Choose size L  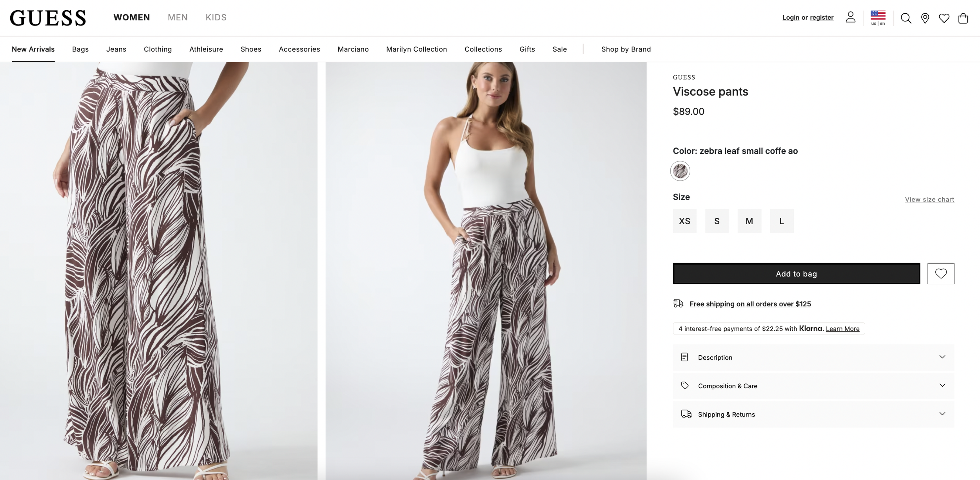point(782,221)
